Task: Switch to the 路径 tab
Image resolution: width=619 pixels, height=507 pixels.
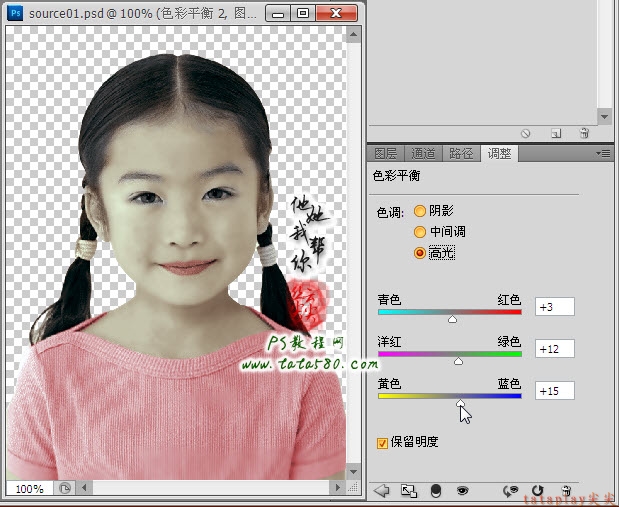Action: click(461, 153)
